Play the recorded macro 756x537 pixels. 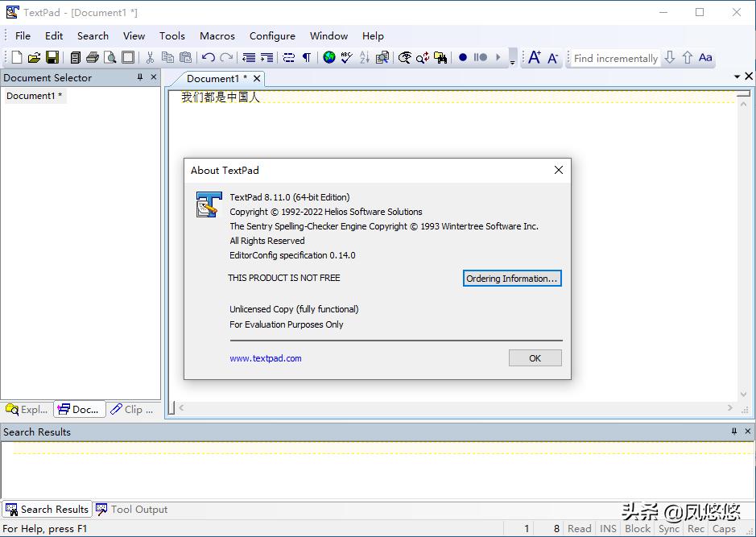tap(498, 57)
